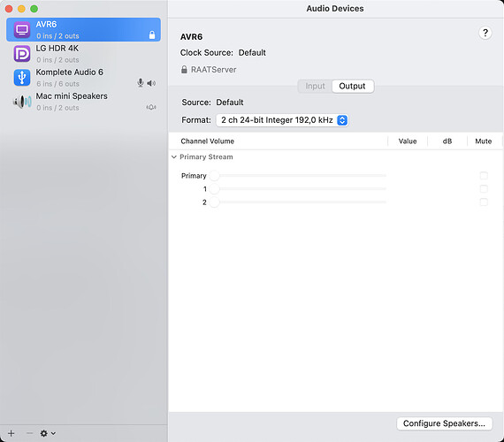Remove device with the minus button
Image resolution: width=504 pixels, height=442 pixels.
29,433
